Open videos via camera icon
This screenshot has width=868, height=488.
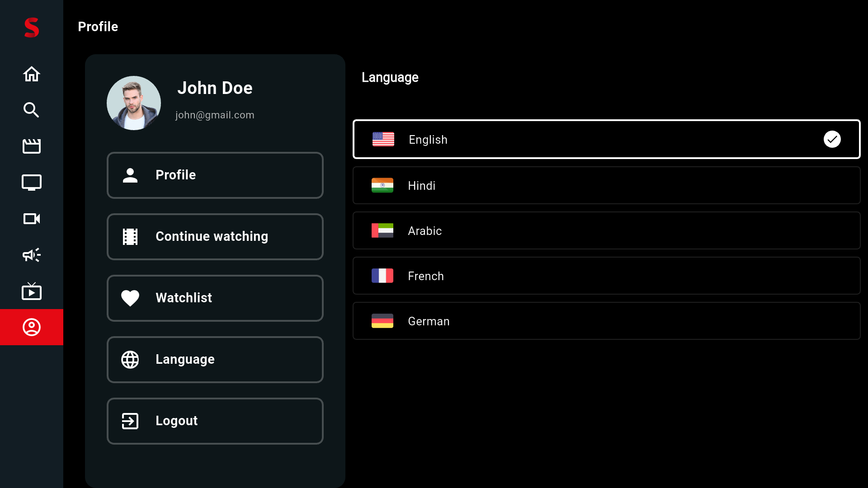click(31, 219)
